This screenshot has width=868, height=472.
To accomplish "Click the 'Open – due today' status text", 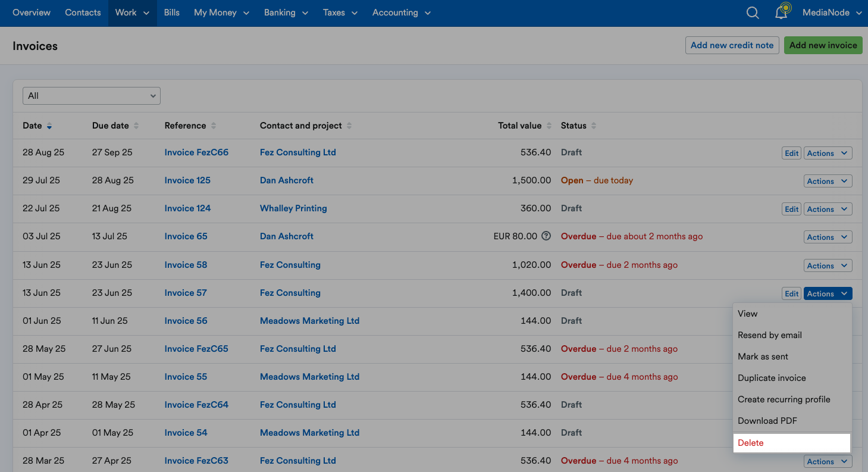I will tap(597, 180).
